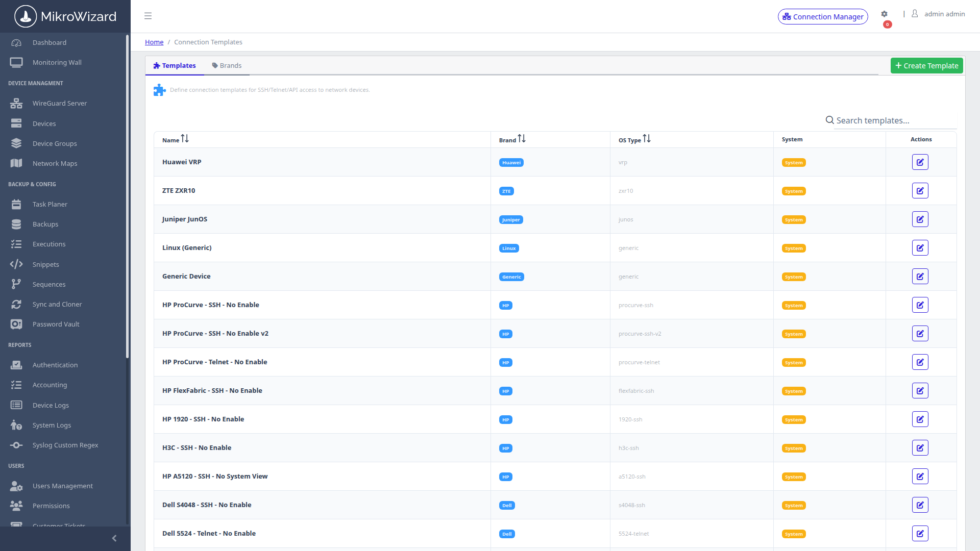Click the Users Management icon
980x551 pixels.
tap(16, 486)
